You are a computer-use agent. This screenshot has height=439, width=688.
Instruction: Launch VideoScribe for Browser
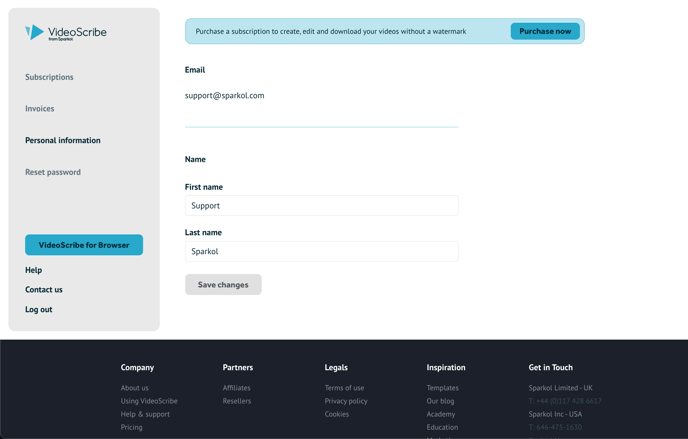(x=84, y=245)
